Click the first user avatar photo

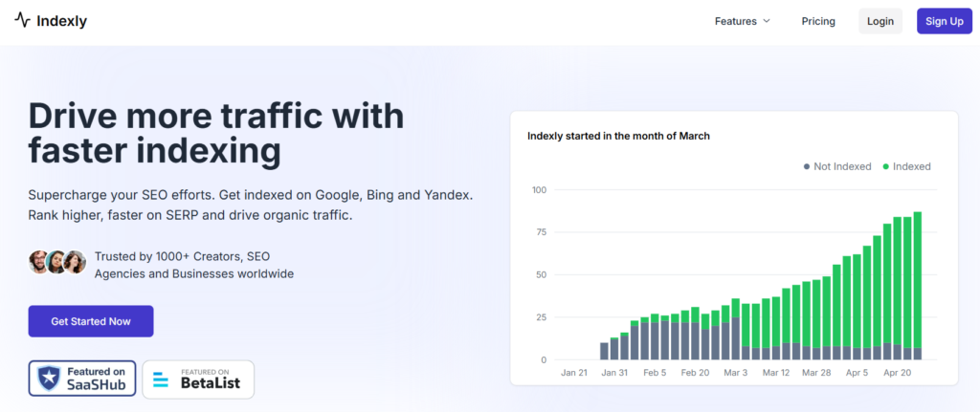[x=39, y=262]
